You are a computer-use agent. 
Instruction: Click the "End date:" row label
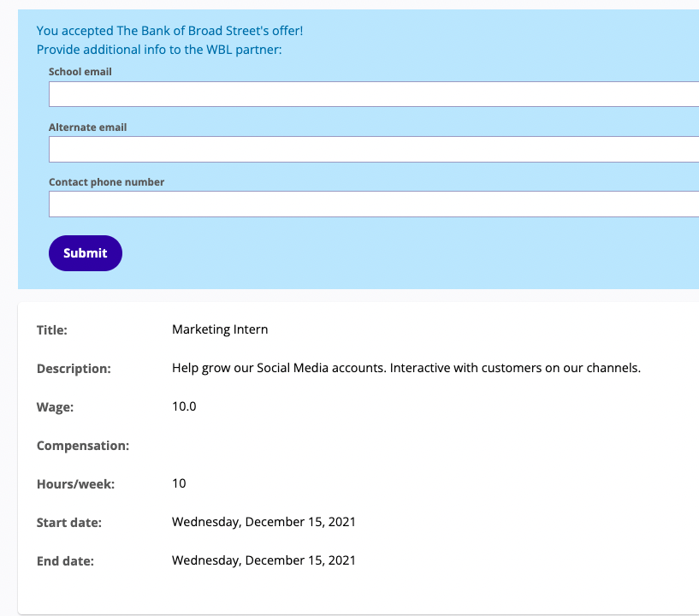[x=65, y=561]
